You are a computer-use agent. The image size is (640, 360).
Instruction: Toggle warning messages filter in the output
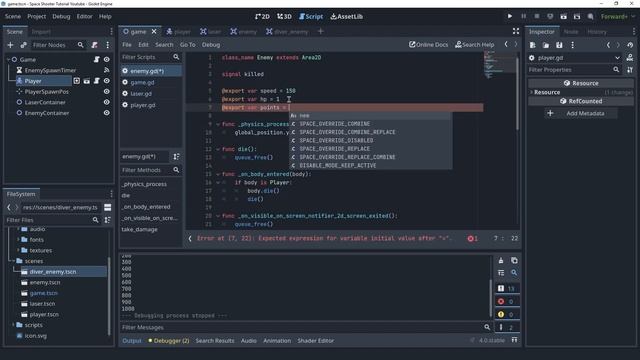click(x=507, y=314)
